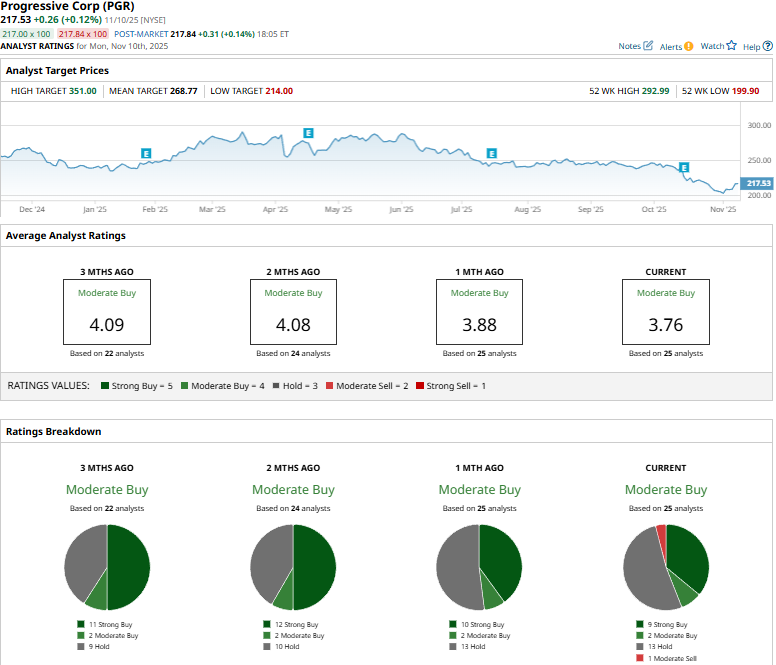Click the 217.53 price label on the chart
Image resolution: width=776 pixels, height=665 pixels.
pos(758,184)
